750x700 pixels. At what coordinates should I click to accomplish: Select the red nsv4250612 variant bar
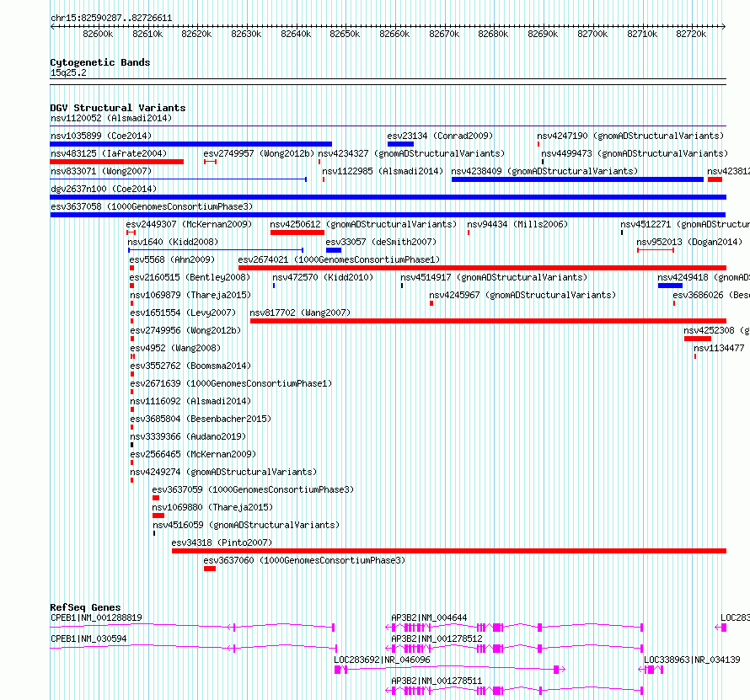click(x=297, y=232)
